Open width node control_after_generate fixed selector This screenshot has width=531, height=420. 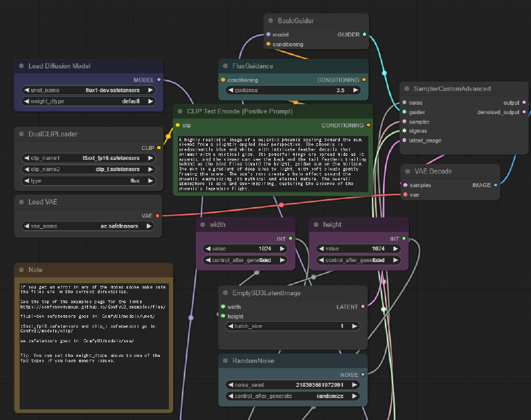pyautogui.click(x=245, y=260)
